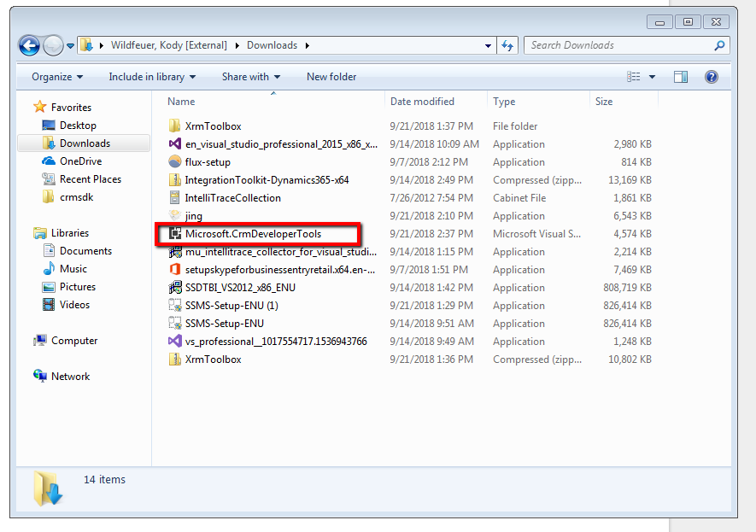Open the Music library

(65, 268)
